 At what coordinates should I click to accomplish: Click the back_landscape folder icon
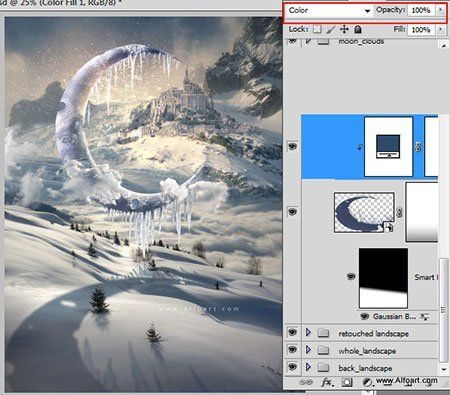323,367
